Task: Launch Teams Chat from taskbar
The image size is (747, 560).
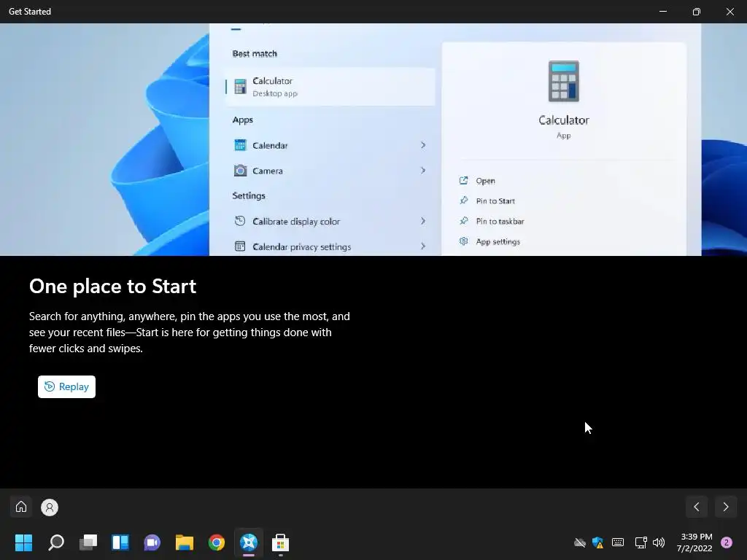Action: pos(152,542)
